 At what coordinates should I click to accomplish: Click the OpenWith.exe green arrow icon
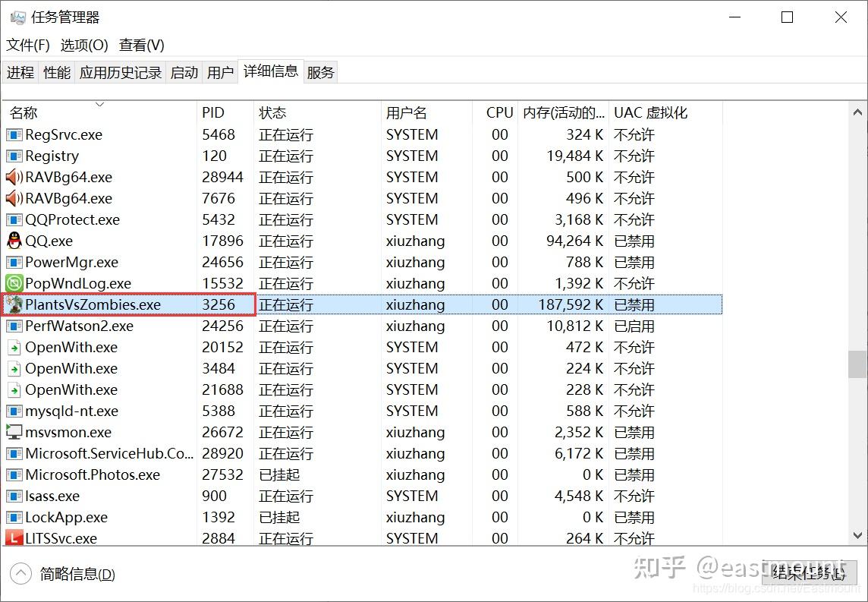(14, 347)
